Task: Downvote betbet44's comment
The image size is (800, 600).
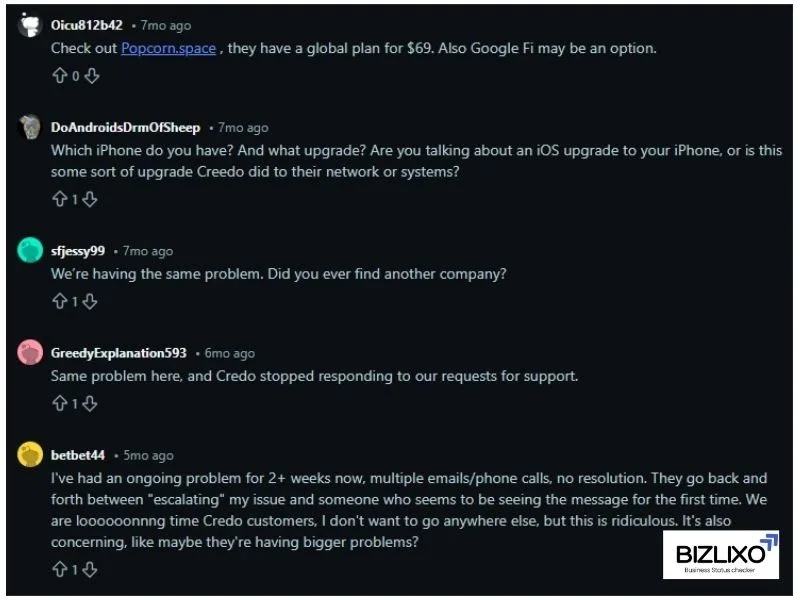Action: coord(89,570)
